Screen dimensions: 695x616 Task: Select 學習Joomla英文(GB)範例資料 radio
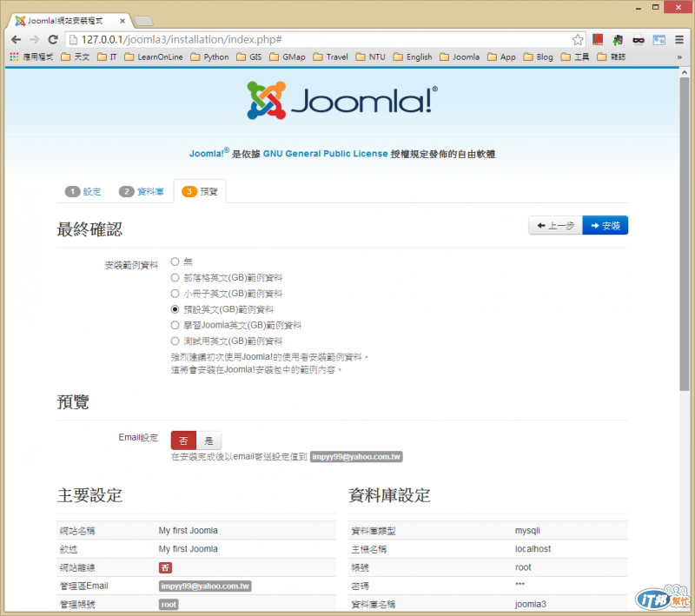tap(175, 325)
